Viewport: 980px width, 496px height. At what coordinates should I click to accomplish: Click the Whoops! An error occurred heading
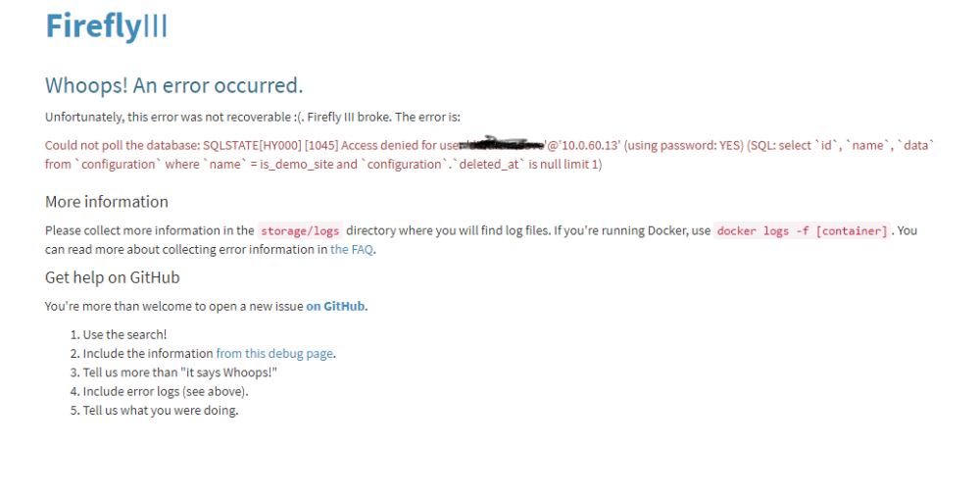tap(173, 85)
